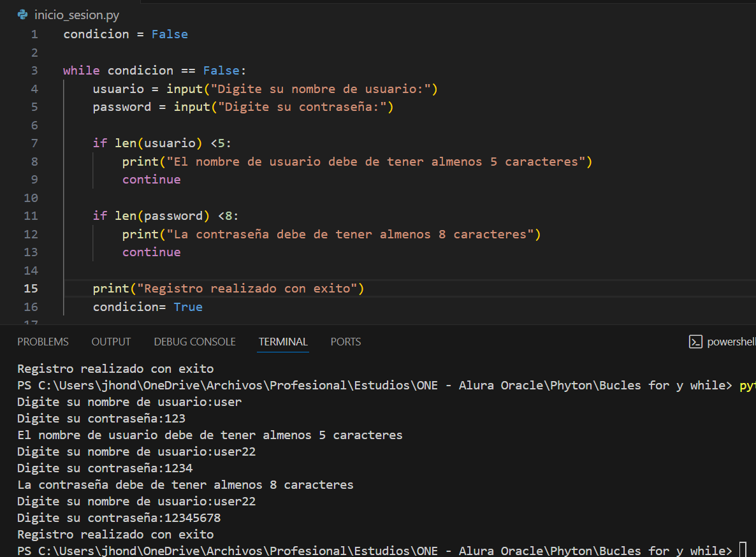Image resolution: width=756 pixels, height=557 pixels.
Task: Click the powershell terminal icon
Action: point(695,342)
